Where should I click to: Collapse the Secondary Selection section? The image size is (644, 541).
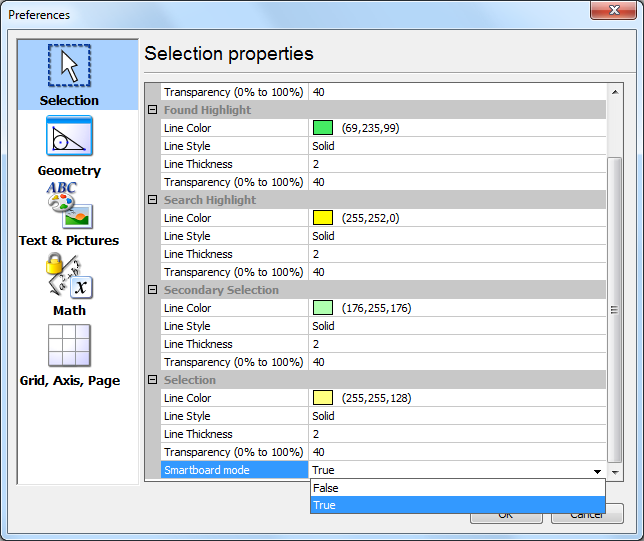[153, 290]
